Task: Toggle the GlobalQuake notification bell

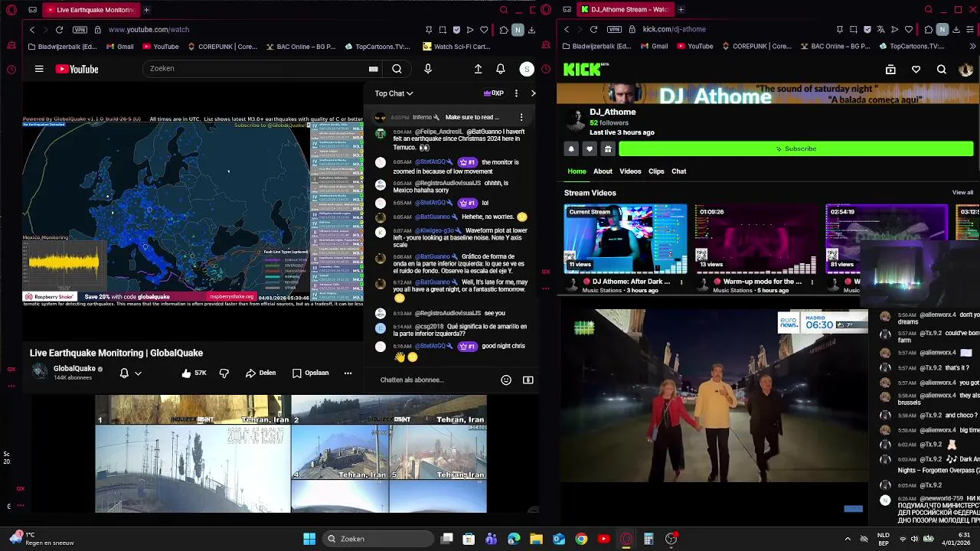Action: click(124, 373)
